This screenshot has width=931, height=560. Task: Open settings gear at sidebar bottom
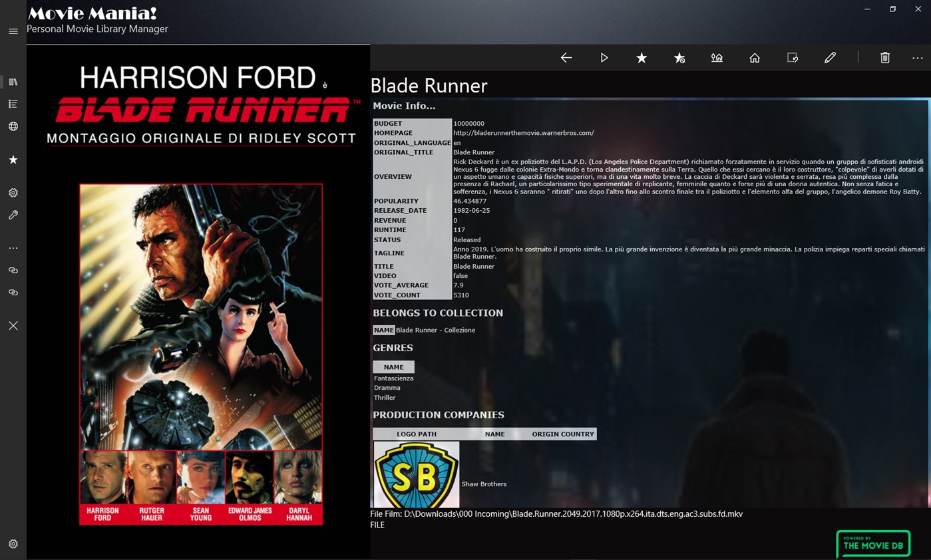point(13,544)
